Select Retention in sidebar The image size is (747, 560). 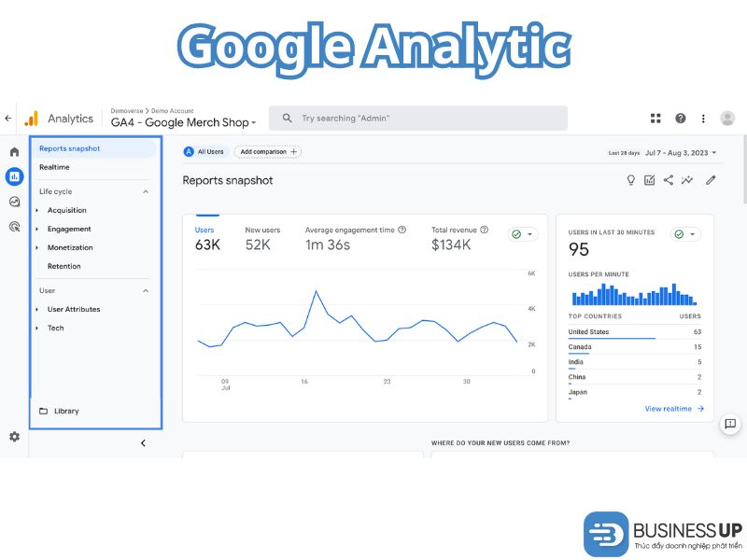pos(63,266)
